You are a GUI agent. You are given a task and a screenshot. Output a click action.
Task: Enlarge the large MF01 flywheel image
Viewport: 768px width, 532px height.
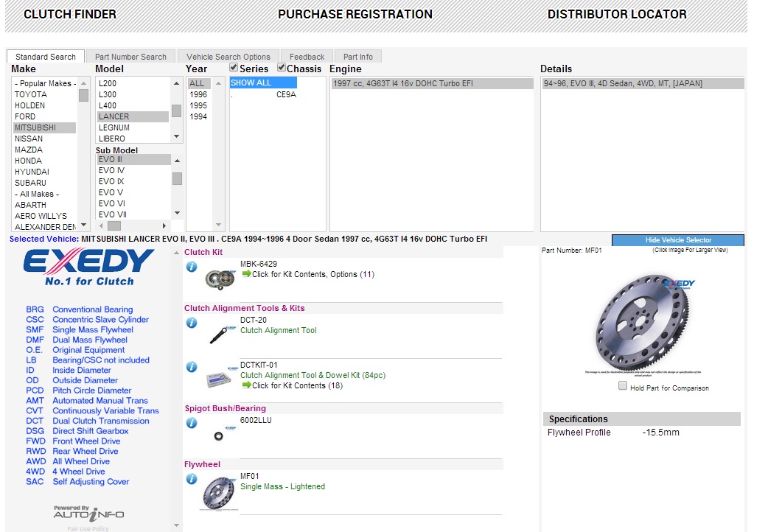pos(645,323)
